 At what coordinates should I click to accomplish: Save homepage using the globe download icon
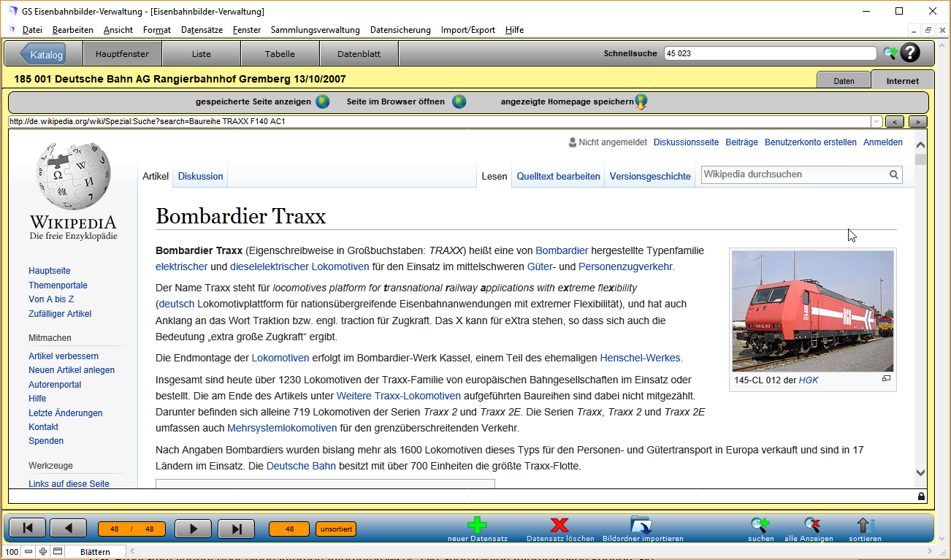pos(641,102)
